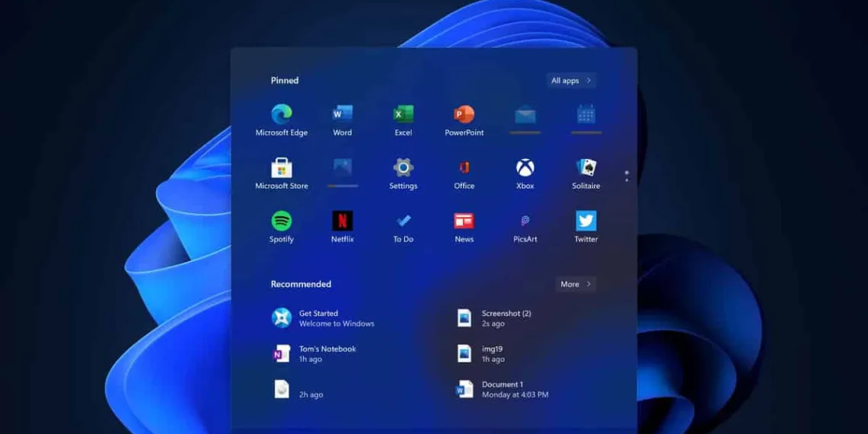The height and width of the screenshot is (434, 868).
Task: Open Microsoft Edge from pinned apps
Action: point(281,120)
